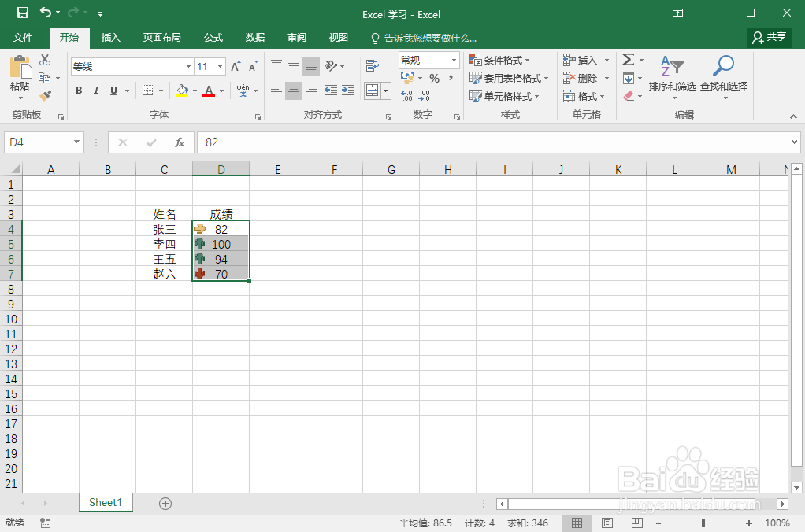Set bottom vertical alignment
The image size is (805, 532).
pos(311,65)
